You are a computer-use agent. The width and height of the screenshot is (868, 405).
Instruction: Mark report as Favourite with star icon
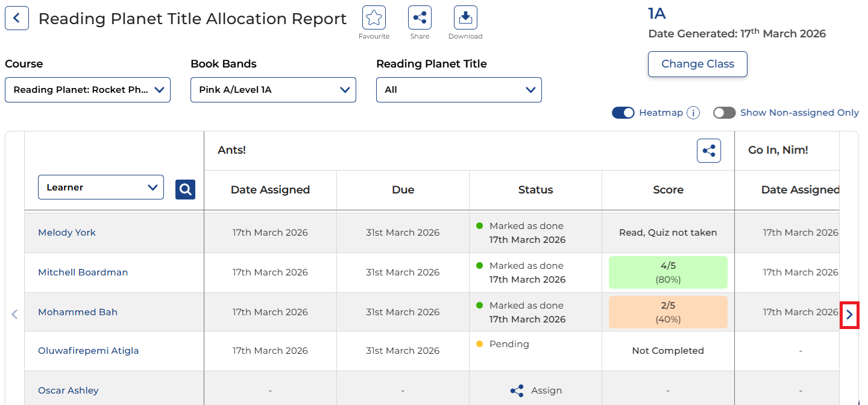[374, 18]
